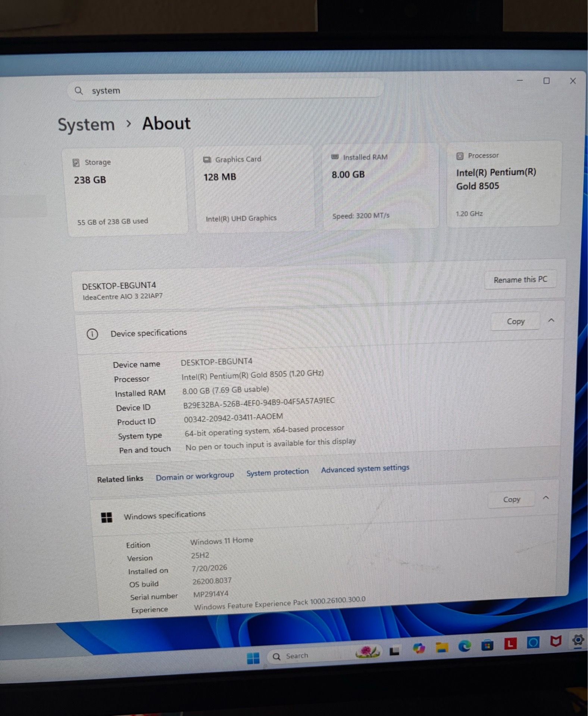The image size is (588, 716).
Task: Click "Intel(R) UHD Graphics" text
Action: coord(241,219)
